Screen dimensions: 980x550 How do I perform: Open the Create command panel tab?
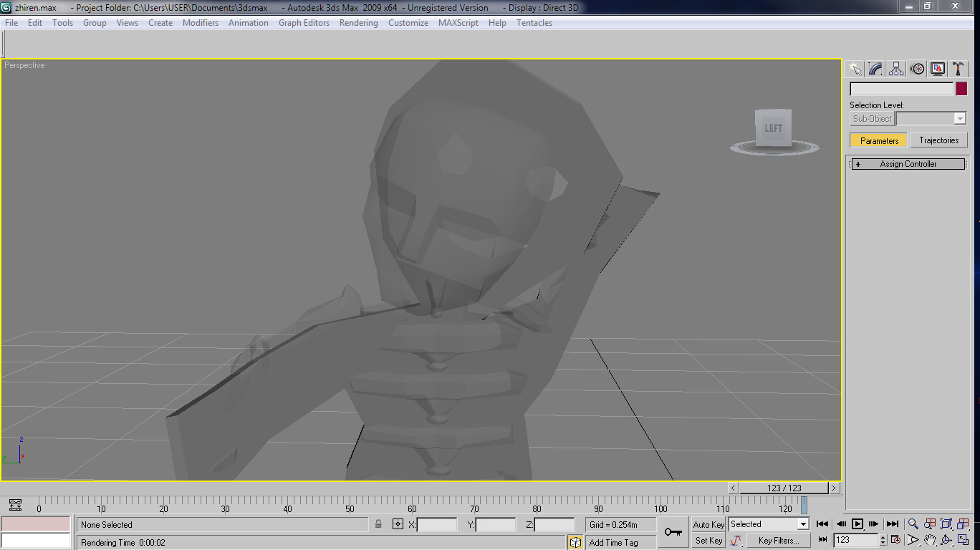855,69
